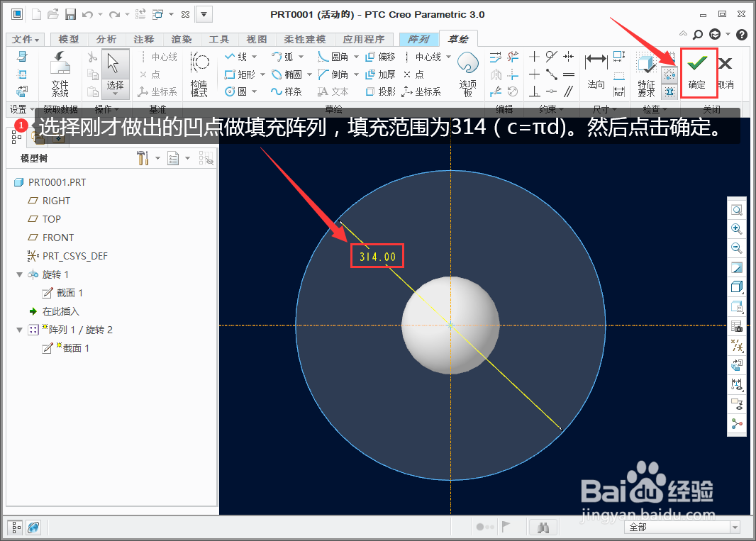
Task: Click the save icon in quick access toolbar
Action: click(71, 14)
